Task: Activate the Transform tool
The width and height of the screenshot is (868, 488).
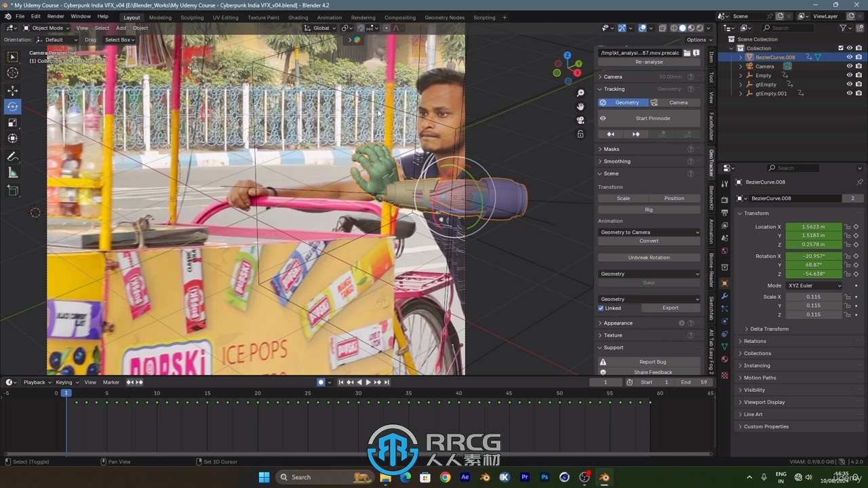Action: click(12, 139)
